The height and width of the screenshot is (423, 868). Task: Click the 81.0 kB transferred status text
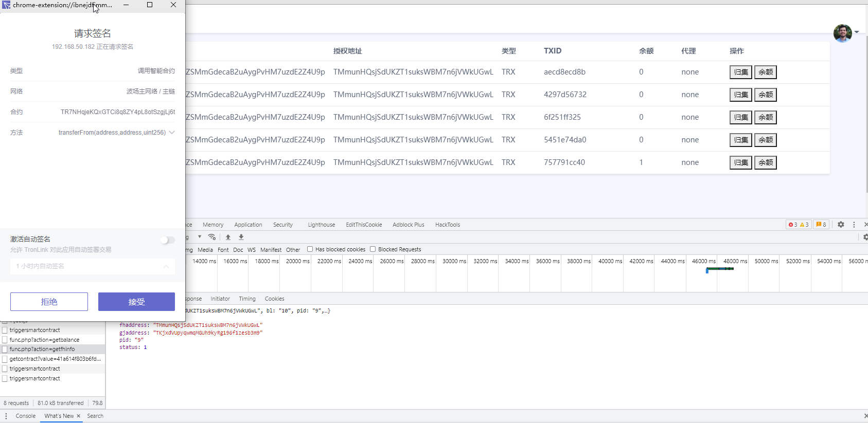pos(61,403)
